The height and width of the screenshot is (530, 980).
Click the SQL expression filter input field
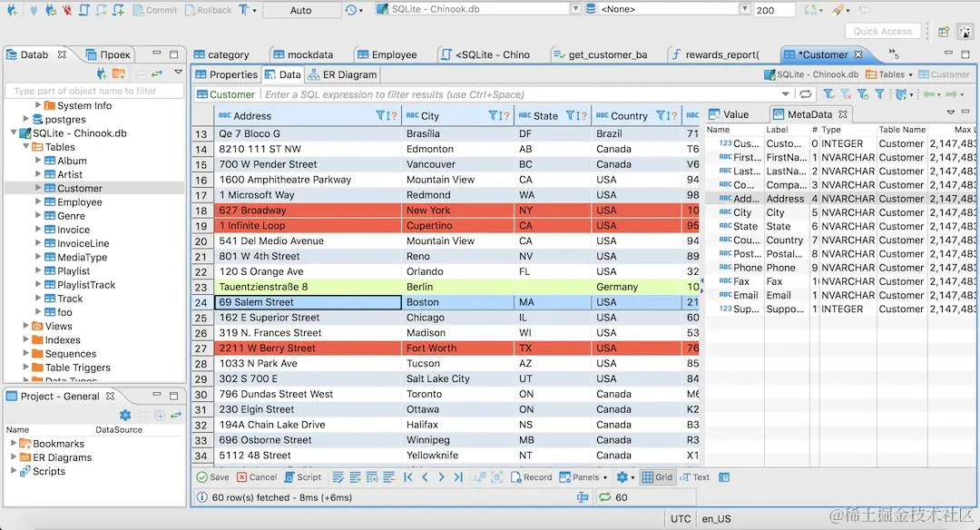pyautogui.click(x=522, y=94)
